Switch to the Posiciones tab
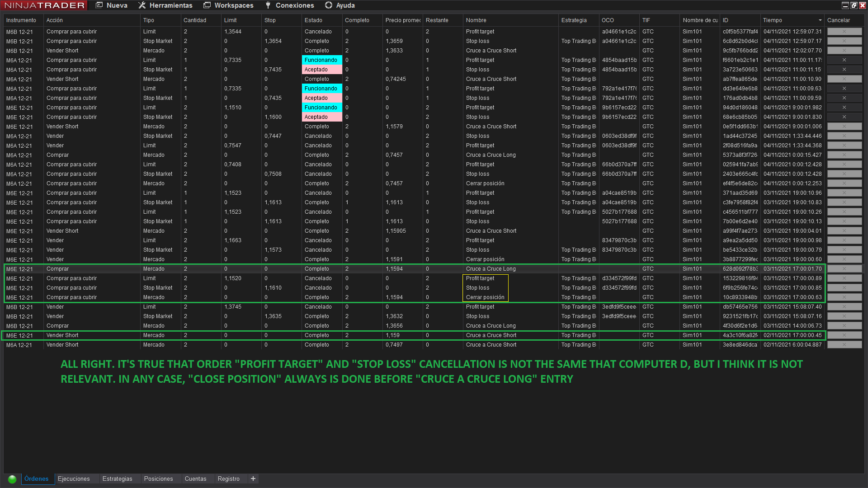The height and width of the screenshot is (488, 868). click(x=158, y=479)
